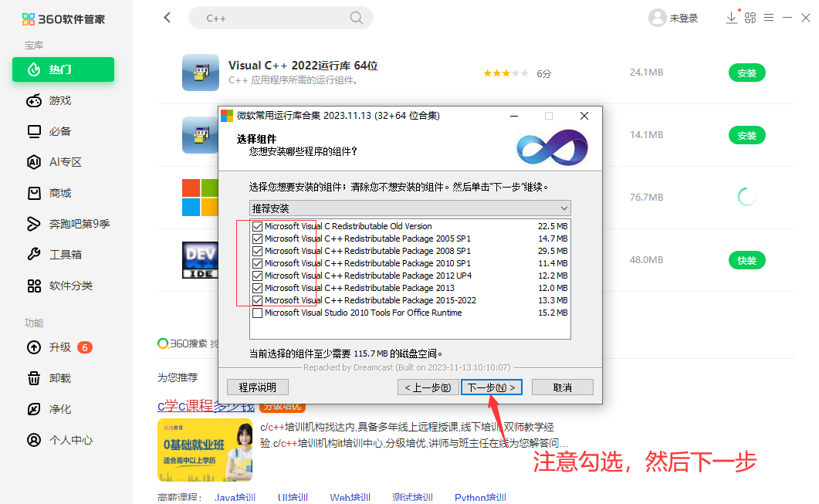Open 升级 section with 6 updates
Screen dimensions: 819x504
[59, 347]
